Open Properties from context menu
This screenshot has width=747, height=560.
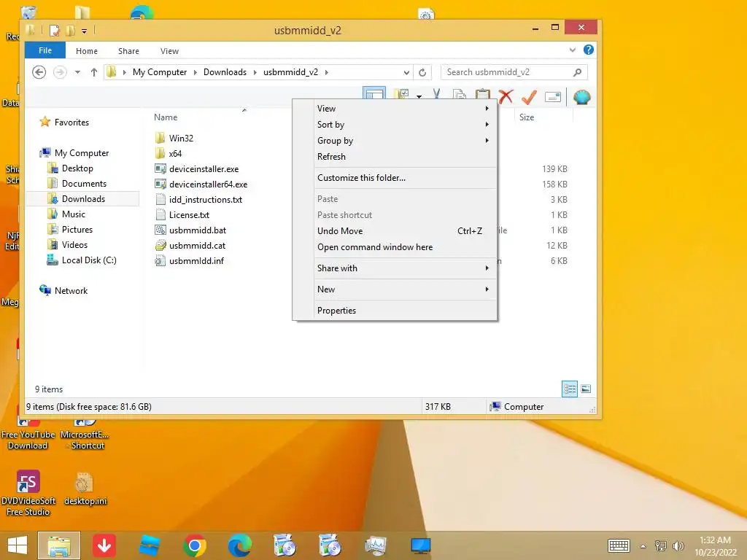point(404,311)
